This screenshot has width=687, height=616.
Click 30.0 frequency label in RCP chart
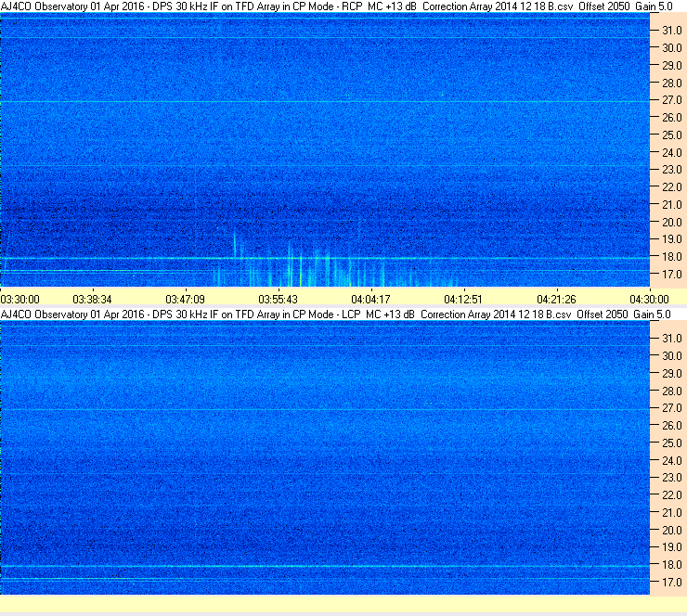click(x=672, y=48)
